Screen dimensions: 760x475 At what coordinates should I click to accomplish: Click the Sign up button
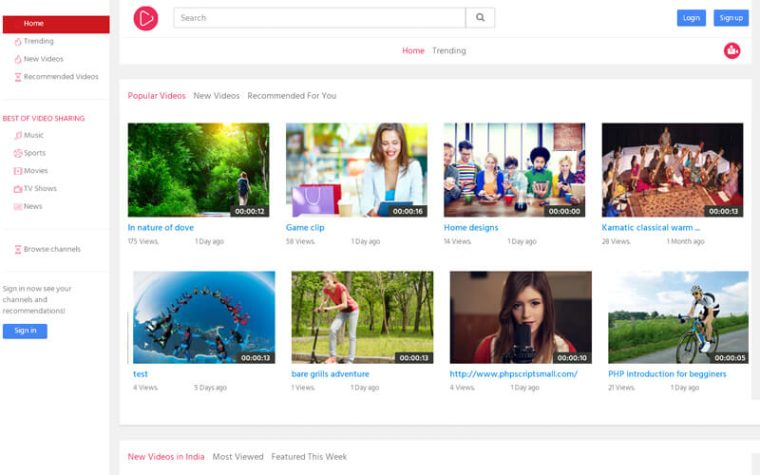tap(731, 18)
